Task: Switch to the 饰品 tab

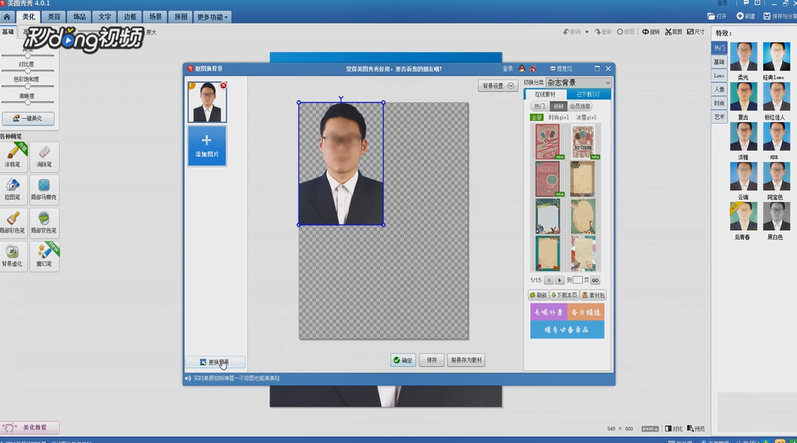Action: [79, 17]
